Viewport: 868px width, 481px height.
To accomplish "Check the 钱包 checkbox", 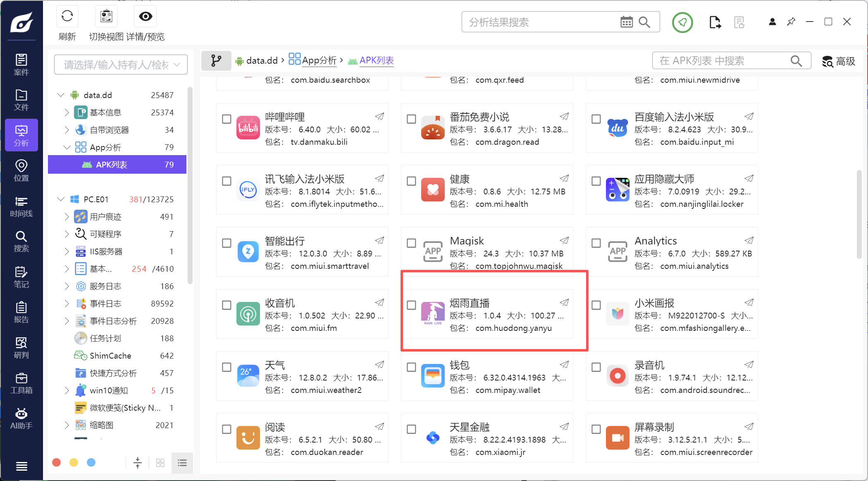I will (x=411, y=367).
